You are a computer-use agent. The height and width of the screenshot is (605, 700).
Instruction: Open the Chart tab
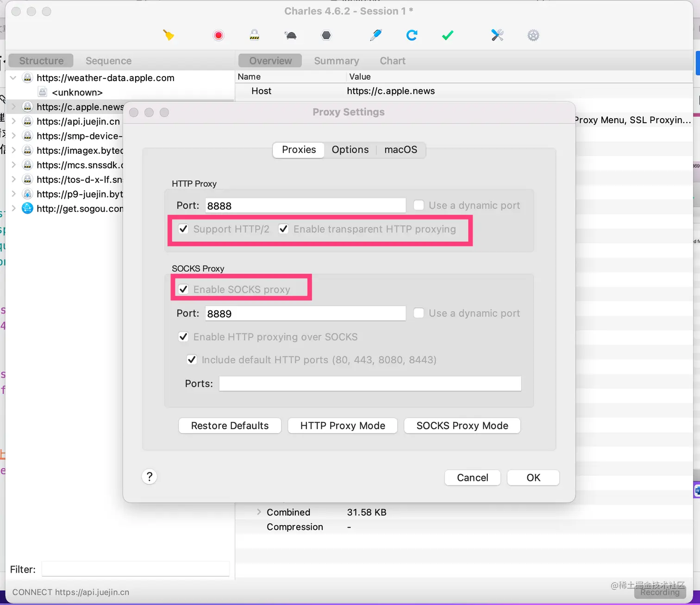point(393,61)
